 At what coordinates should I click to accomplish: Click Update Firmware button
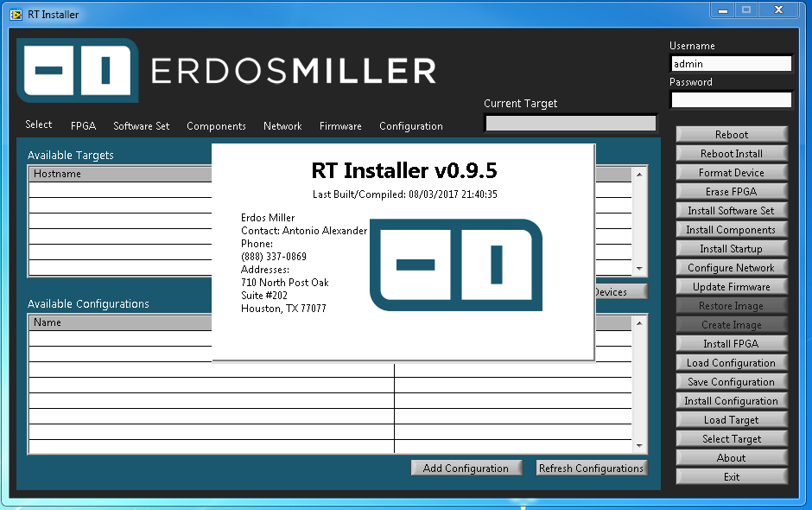pos(731,287)
